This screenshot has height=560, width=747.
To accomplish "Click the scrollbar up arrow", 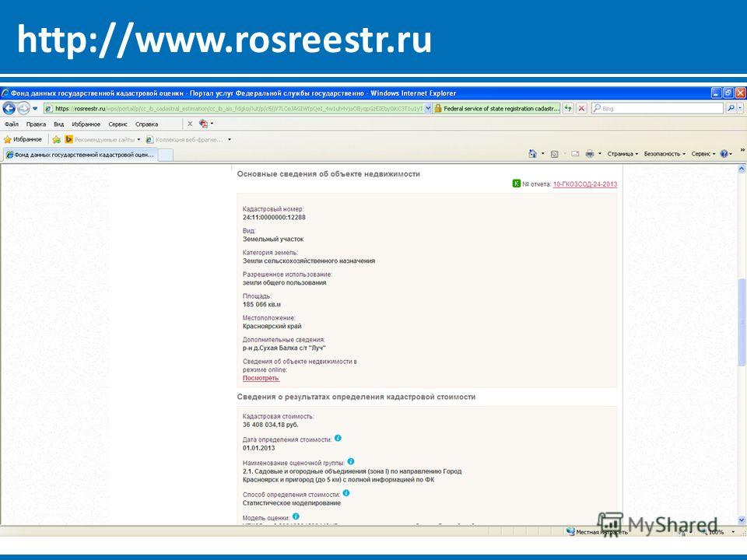I will point(742,169).
